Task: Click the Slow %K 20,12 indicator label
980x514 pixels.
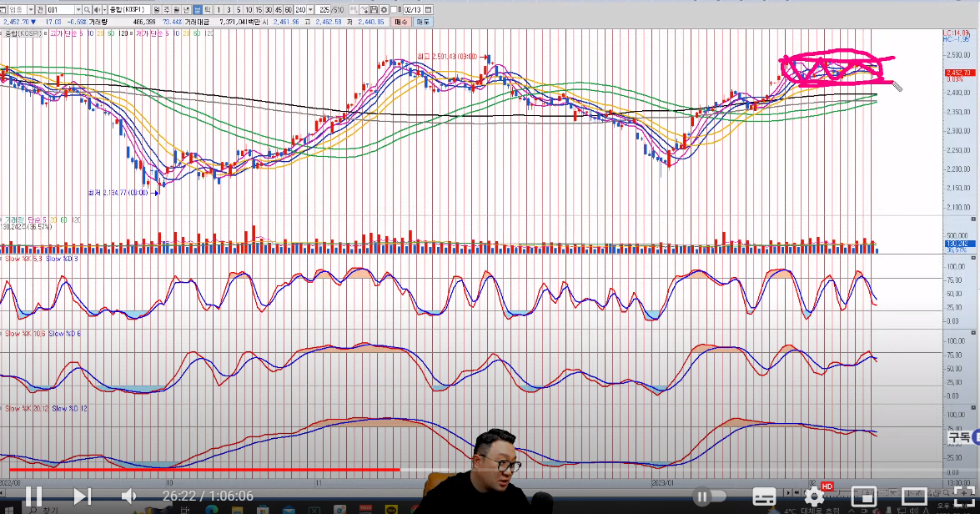Action: click(26, 408)
